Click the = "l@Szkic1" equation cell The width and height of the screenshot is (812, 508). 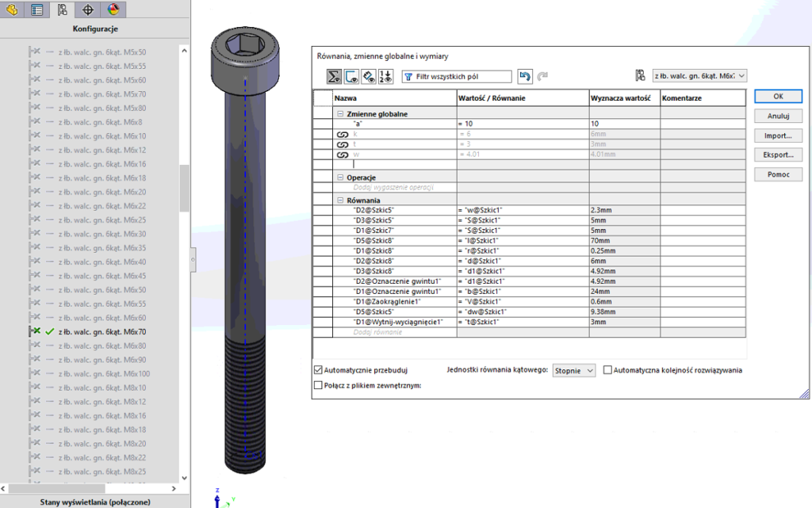[x=523, y=241]
